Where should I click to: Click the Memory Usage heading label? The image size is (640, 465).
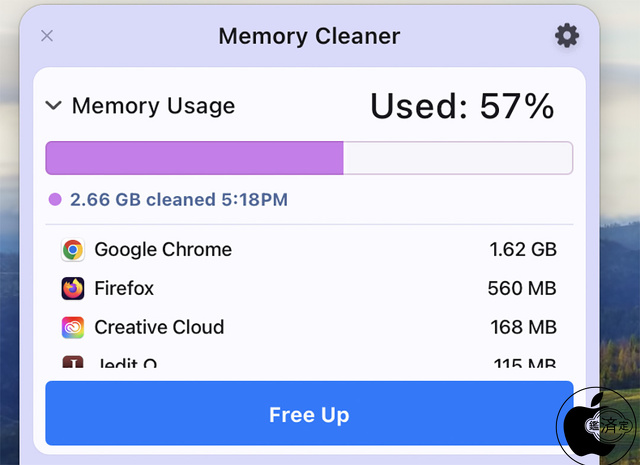tap(153, 106)
